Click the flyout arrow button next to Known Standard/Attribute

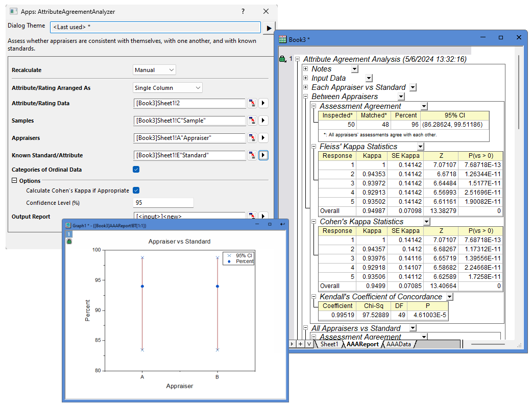click(x=263, y=155)
